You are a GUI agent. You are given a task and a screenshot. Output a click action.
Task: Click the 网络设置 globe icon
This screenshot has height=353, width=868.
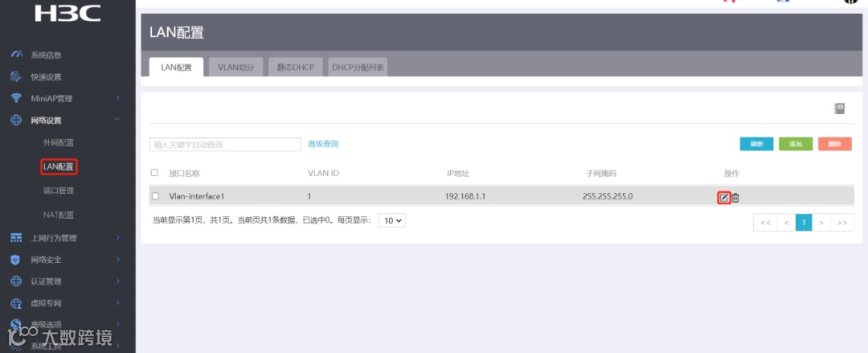coord(17,121)
